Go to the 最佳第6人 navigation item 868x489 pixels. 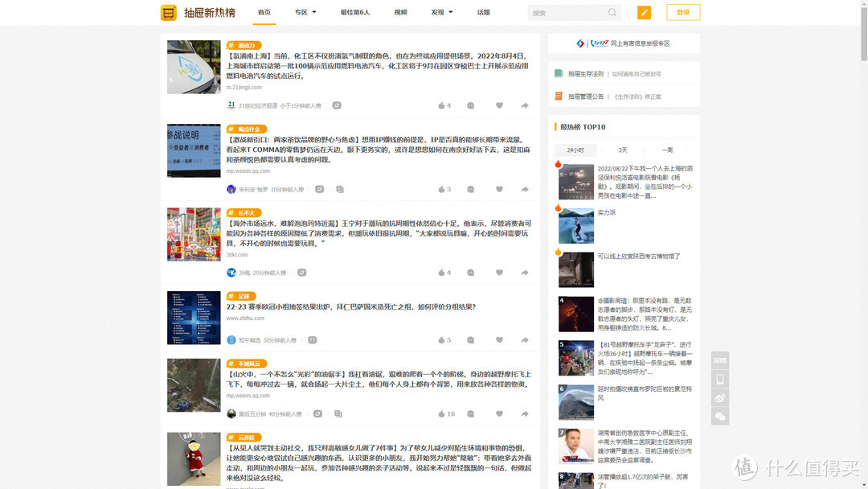click(355, 12)
